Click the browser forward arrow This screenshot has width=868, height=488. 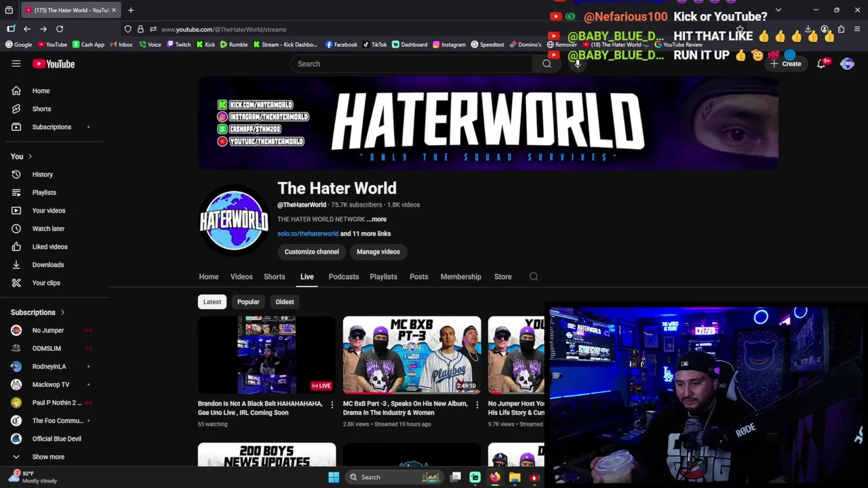pyautogui.click(x=43, y=29)
